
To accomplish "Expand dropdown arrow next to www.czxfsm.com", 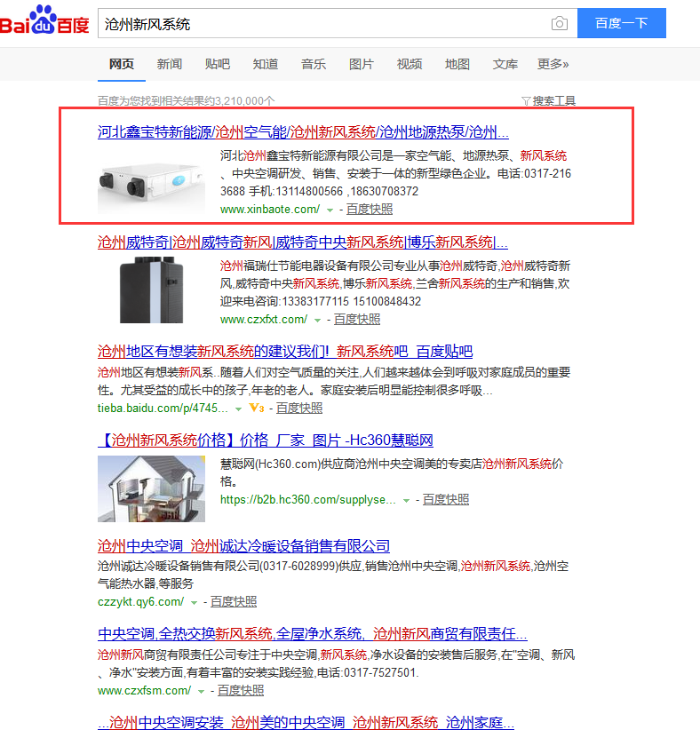I will click(x=201, y=692).
